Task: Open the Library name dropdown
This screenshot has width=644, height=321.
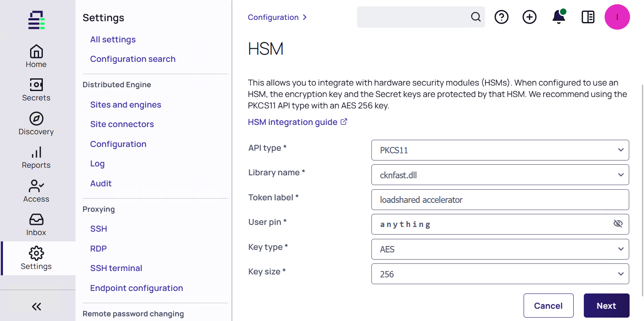Action: pos(500,175)
